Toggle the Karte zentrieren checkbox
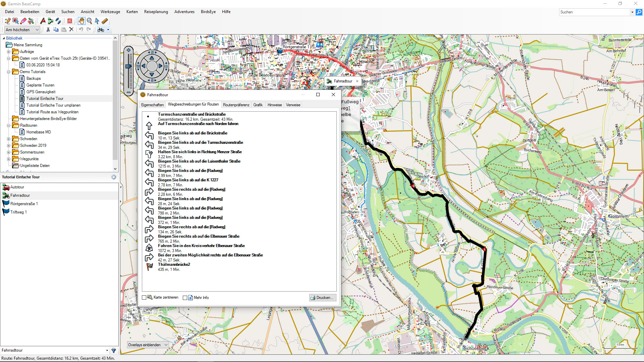This screenshot has height=362, width=644. 144,298
